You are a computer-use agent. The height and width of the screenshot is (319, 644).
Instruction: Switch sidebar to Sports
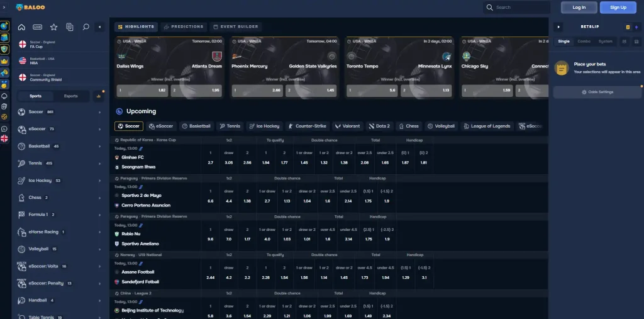coord(35,96)
